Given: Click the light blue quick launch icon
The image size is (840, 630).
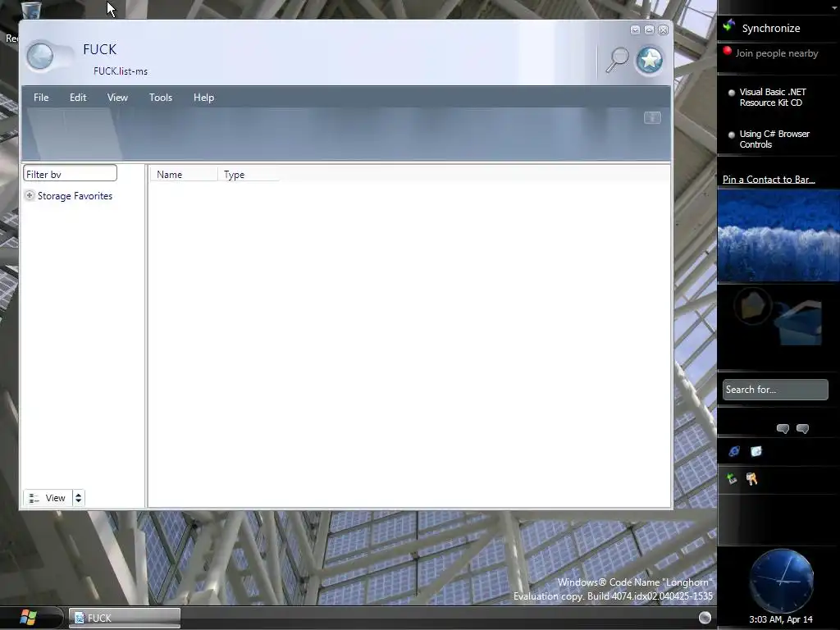Looking at the screenshot, I should pos(756,452).
